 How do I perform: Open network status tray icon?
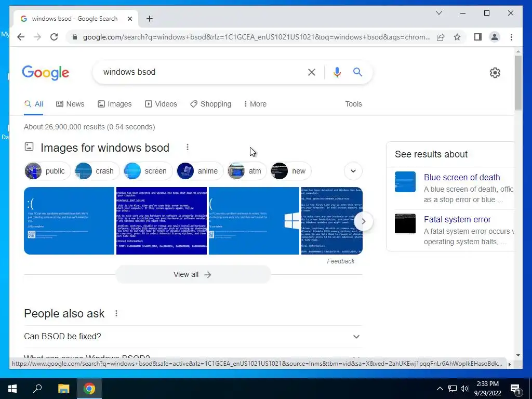click(x=453, y=389)
